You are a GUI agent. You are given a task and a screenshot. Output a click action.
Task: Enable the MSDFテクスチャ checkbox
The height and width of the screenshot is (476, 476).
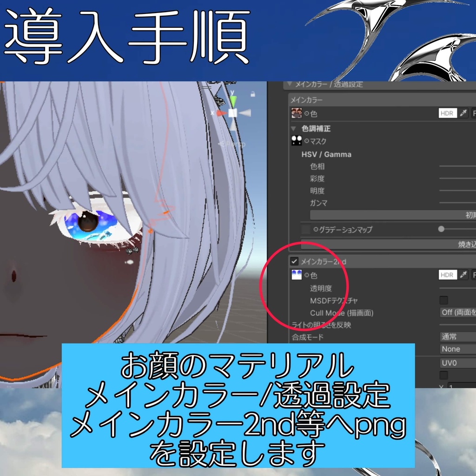tap(443, 300)
